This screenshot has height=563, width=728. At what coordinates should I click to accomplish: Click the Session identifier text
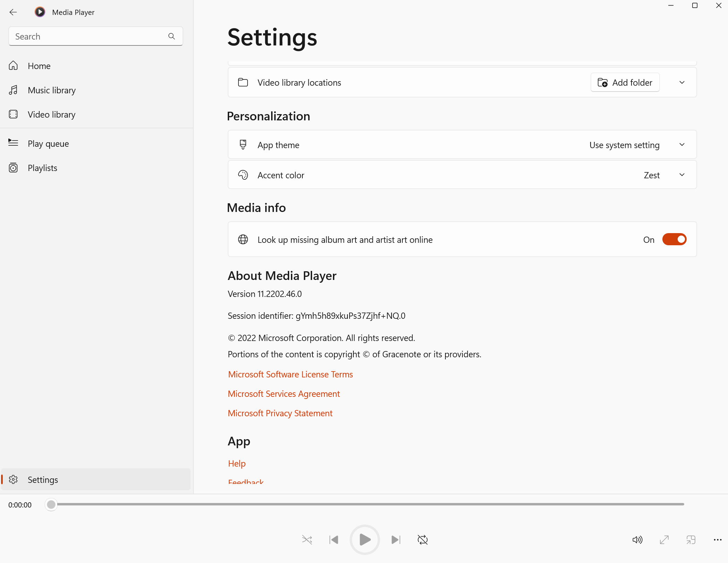click(316, 316)
